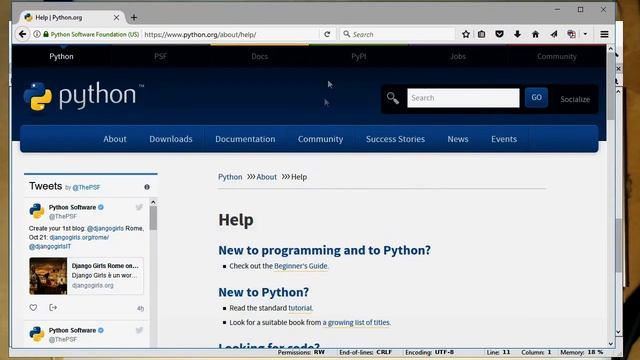The image size is (640, 360).
Task: Open the Community item in blue navigation
Action: [x=320, y=139]
